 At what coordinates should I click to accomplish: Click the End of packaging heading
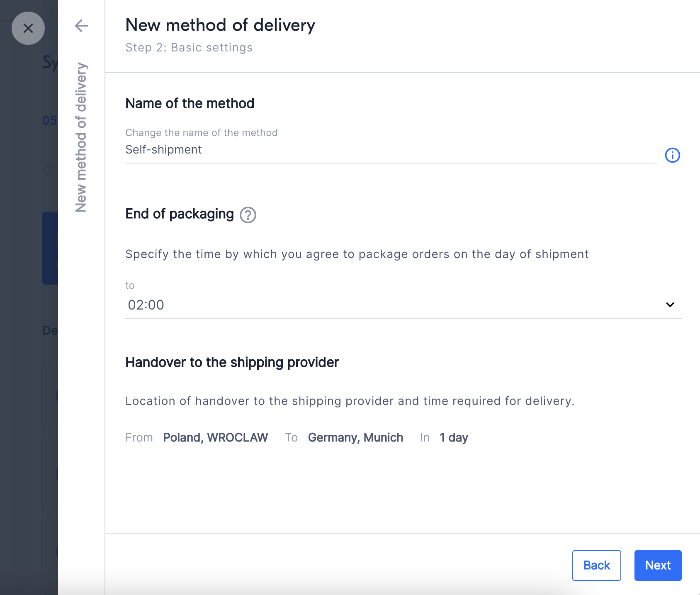[180, 214]
